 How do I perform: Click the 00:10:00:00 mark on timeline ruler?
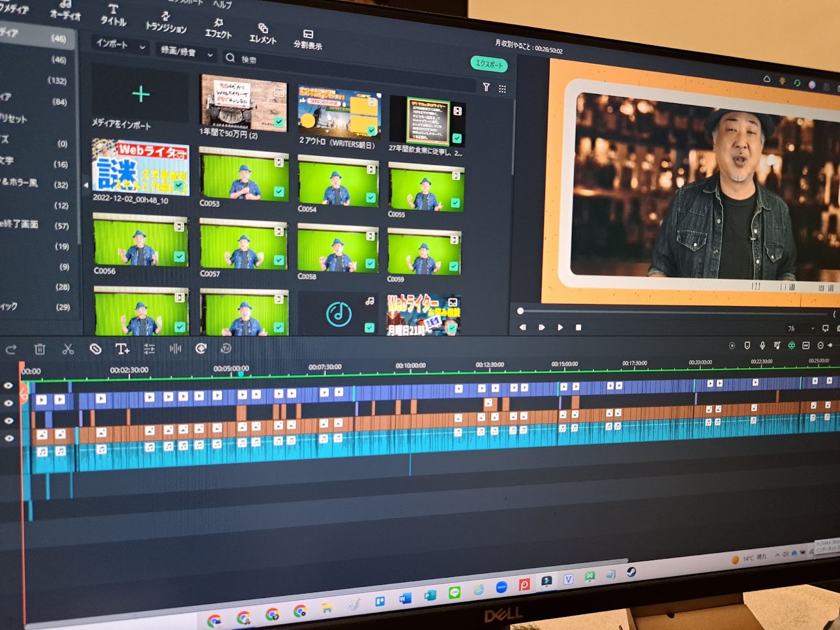click(x=411, y=365)
